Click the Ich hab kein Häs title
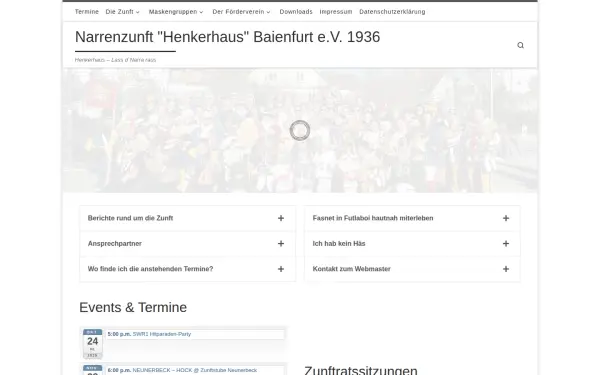 pyautogui.click(x=339, y=244)
